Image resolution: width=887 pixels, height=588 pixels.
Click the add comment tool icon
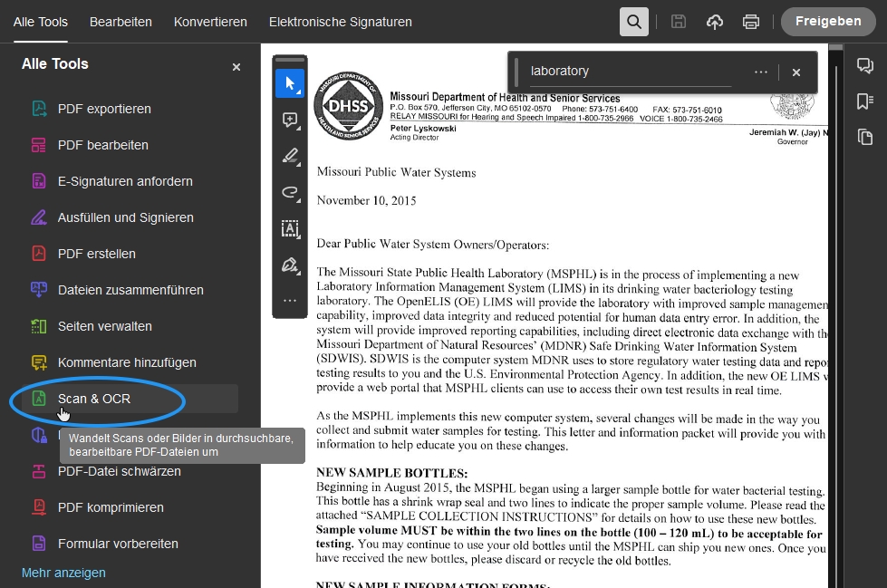[x=290, y=120]
